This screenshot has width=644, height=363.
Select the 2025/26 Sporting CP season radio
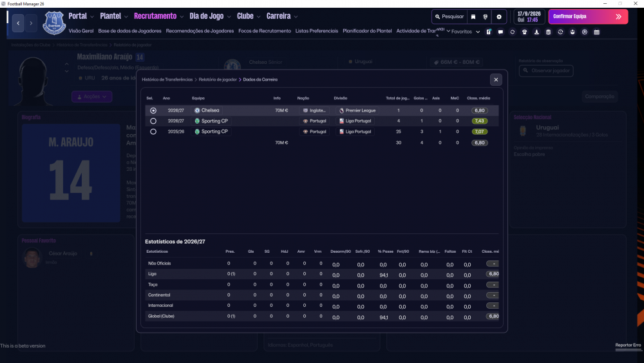click(153, 132)
